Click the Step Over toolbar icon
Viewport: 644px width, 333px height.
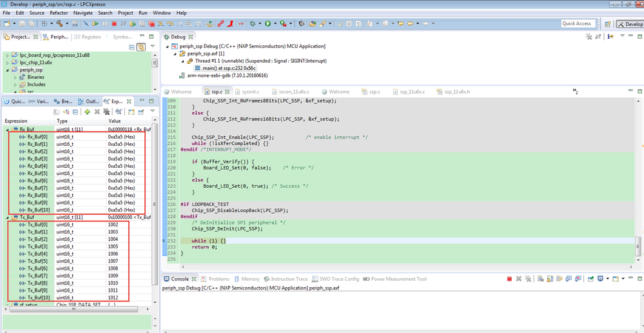pos(170,24)
